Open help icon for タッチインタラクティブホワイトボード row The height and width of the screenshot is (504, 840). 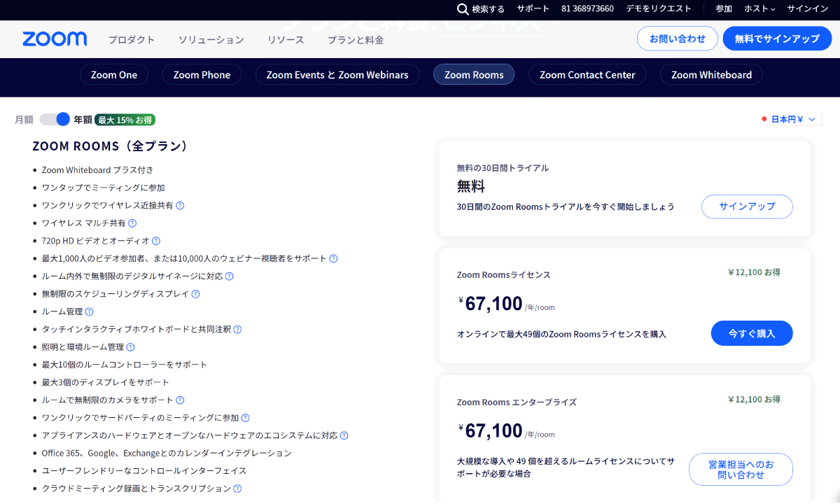(237, 329)
